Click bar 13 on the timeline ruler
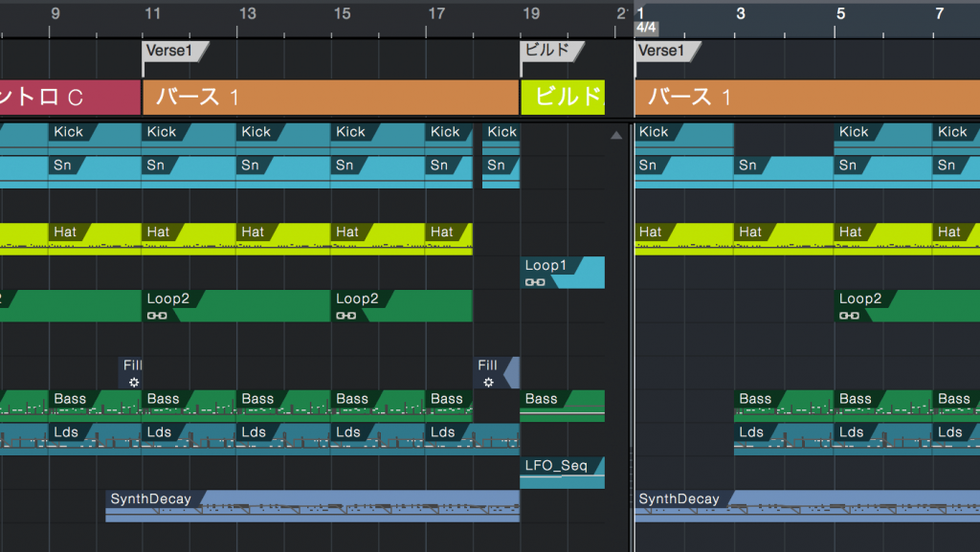The width and height of the screenshot is (980, 552). 247,13
